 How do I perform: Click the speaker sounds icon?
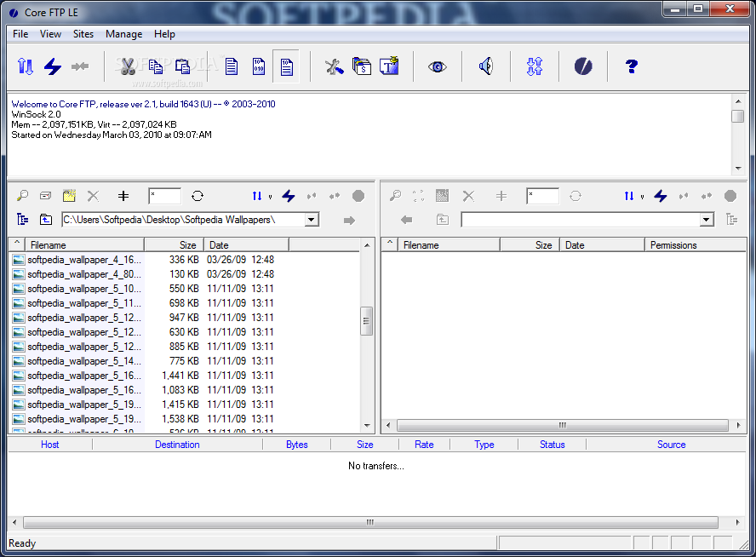click(485, 66)
